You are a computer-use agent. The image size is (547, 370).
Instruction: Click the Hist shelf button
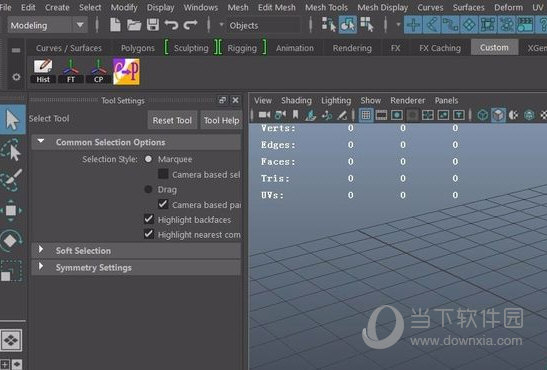tap(43, 71)
